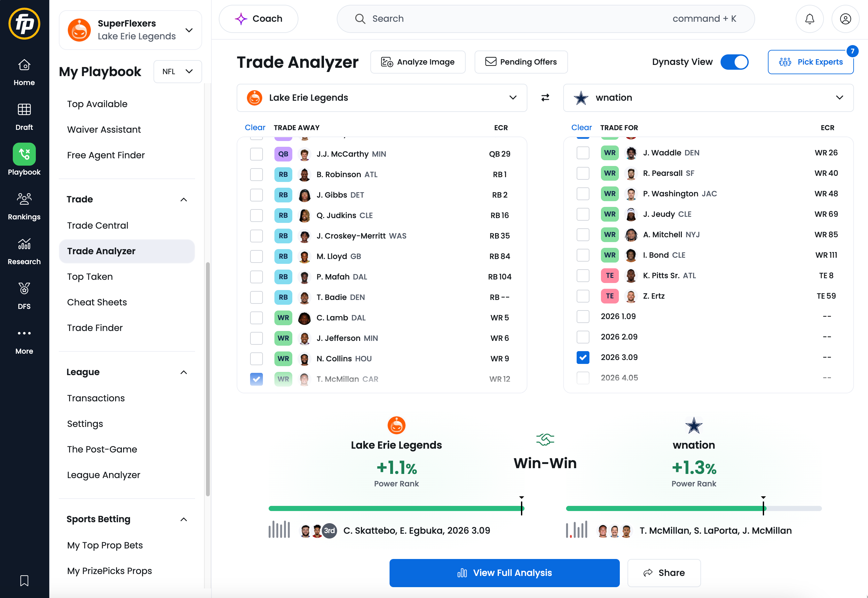Check the K. Pitts Sr. checkbox
Viewport: 868px width, 598px height.
click(x=583, y=276)
